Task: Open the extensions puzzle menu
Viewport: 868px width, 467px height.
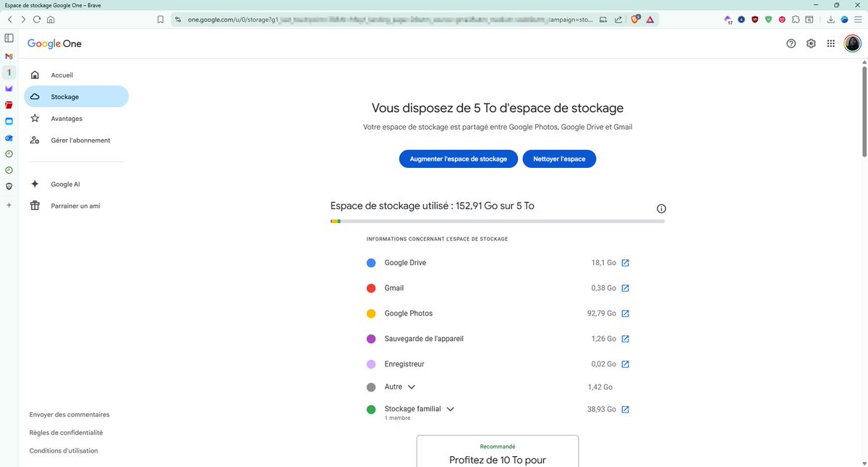Action: 796,20
